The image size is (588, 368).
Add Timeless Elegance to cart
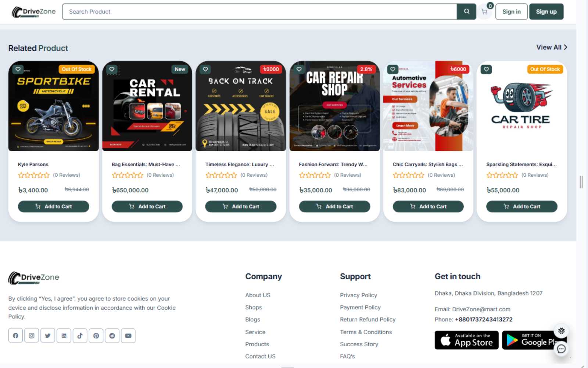coord(241,206)
